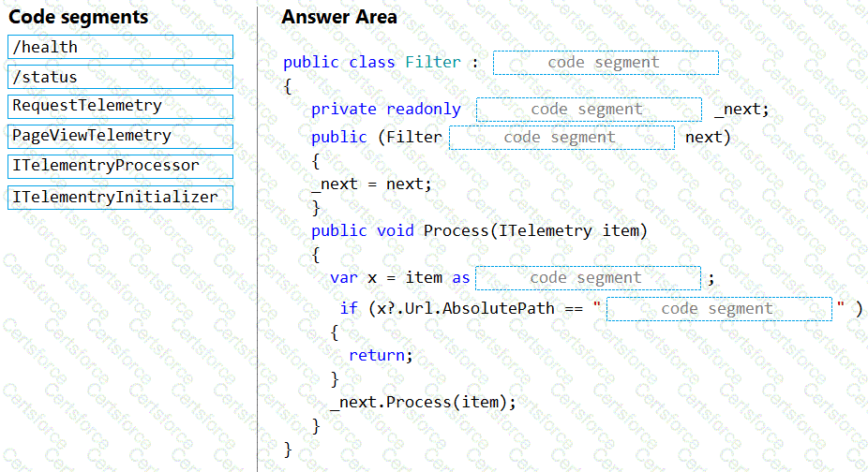The width and height of the screenshot is (868, 472).
Task: Select the /status code segment
Action: coord(120,77)
